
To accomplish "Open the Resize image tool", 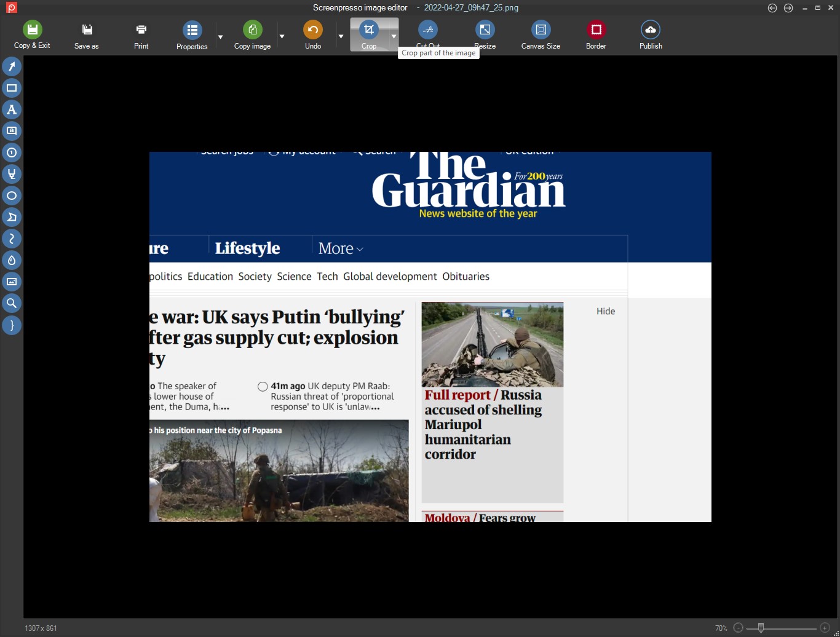I will (x=485, y=34).
